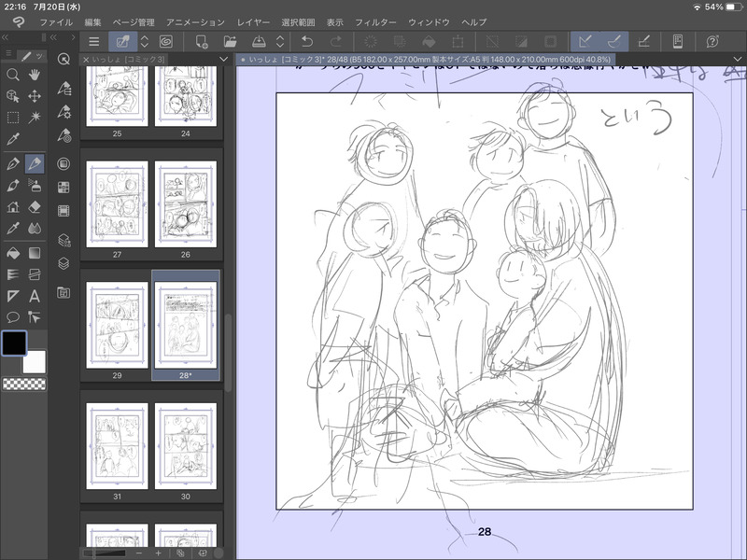
Task: Open the Brush Size palette
Action: click(63, 136)
